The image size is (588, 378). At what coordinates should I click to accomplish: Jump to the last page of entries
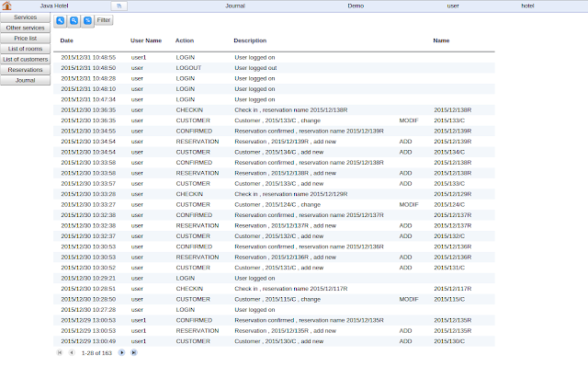click(x=134, y=352)
